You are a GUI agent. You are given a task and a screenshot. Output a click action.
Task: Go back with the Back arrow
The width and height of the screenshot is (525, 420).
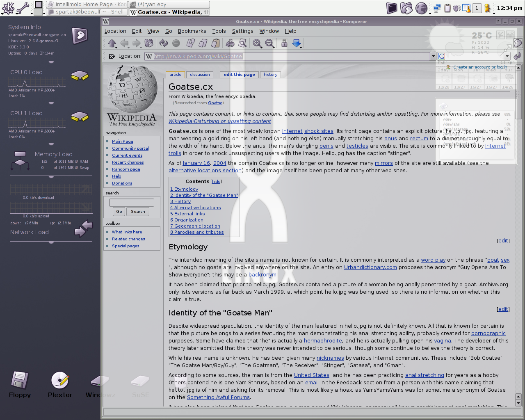(x=124, y=43)
